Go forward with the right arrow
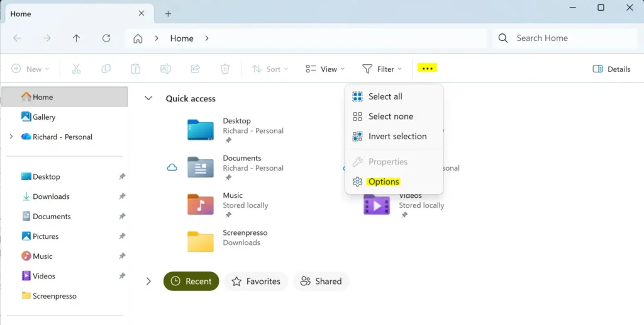Viewport: 644px width, 325px height. 47,38
